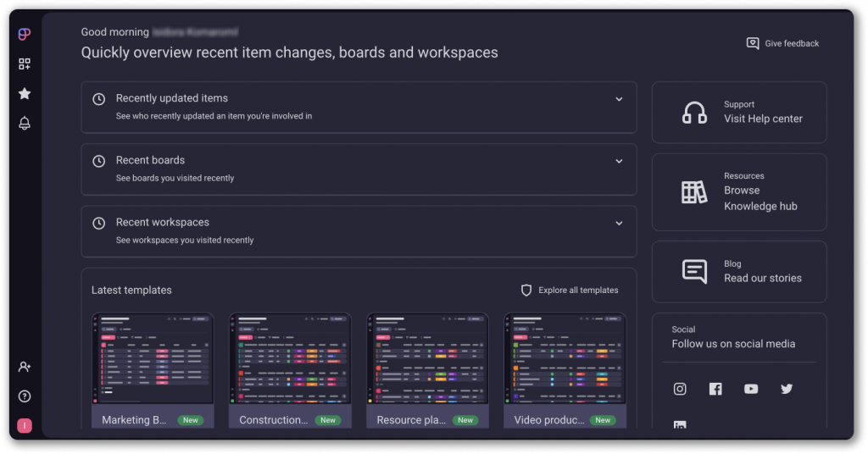This screenshot has height=454, width=868.
Task: Click Give feedback button
Action: [783, 43]
